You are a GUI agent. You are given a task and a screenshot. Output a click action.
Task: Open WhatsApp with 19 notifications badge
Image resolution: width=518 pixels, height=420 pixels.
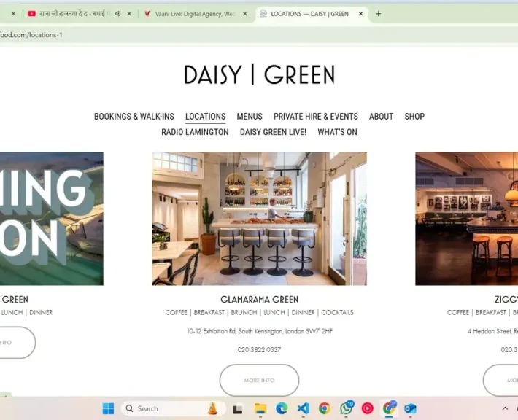tap(347, 408)
